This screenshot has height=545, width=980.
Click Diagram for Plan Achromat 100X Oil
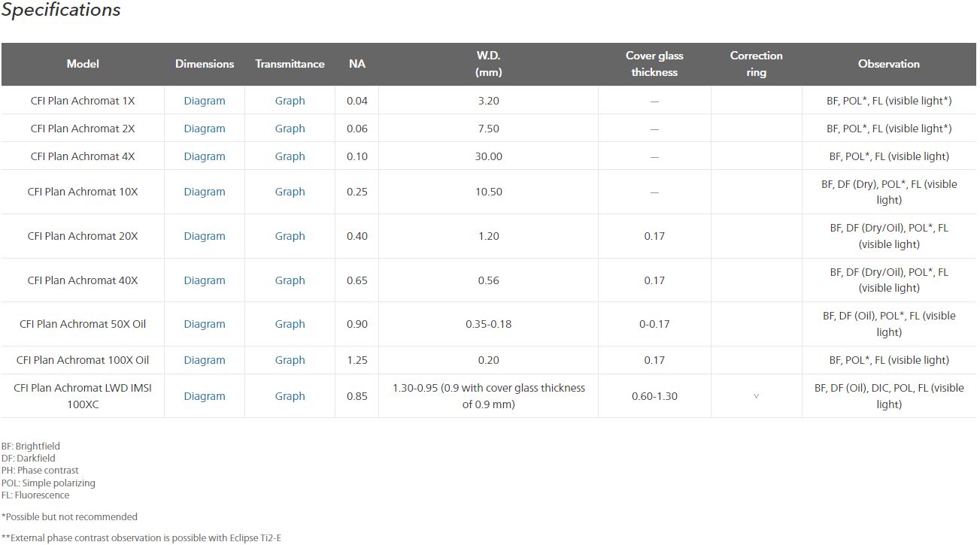[205, 360]
